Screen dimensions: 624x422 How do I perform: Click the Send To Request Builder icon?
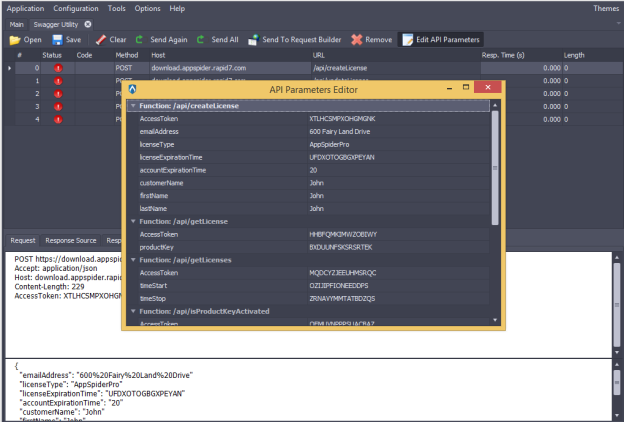252,40
